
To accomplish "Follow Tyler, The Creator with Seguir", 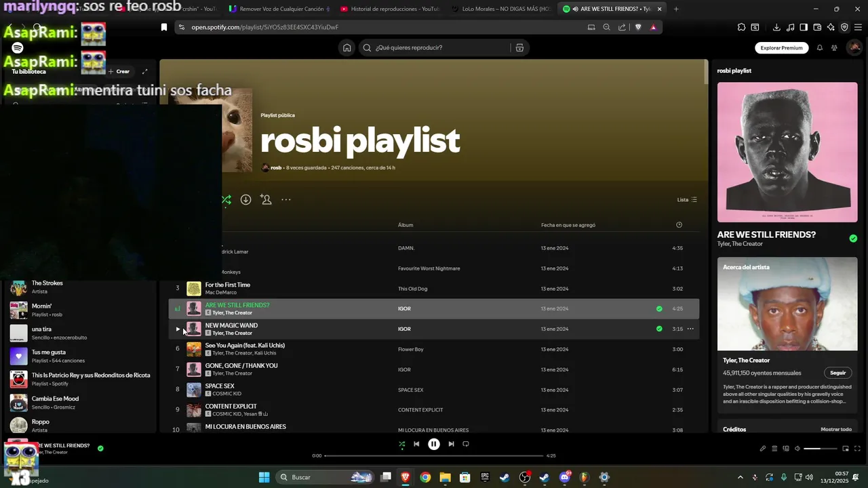I will pos(838,373).
